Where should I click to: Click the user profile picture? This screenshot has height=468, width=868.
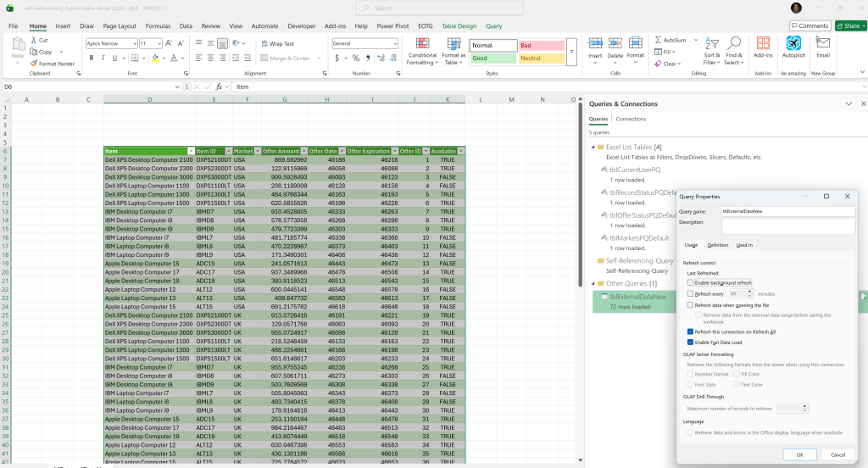click(x=796, y=8)
